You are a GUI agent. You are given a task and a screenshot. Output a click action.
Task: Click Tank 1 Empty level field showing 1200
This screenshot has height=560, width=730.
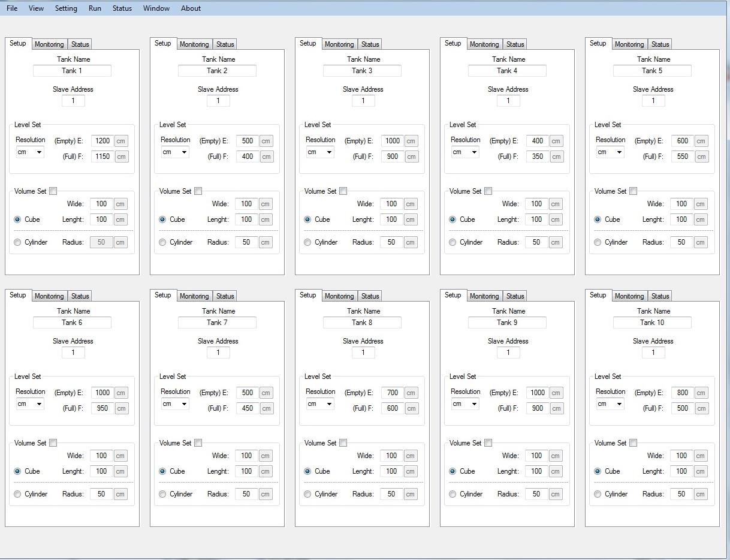[x=102, y=141]
